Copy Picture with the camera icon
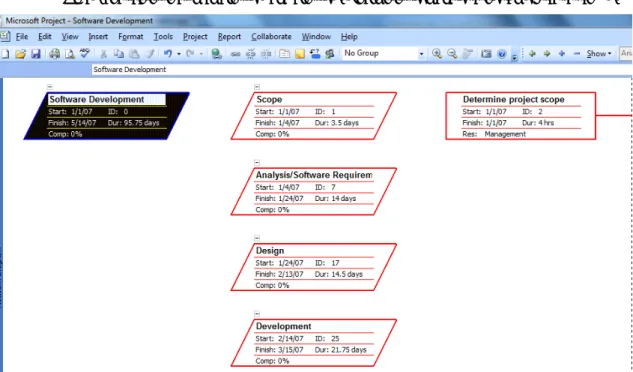Viewport: 633px width, 372px height. pos(486,53)
